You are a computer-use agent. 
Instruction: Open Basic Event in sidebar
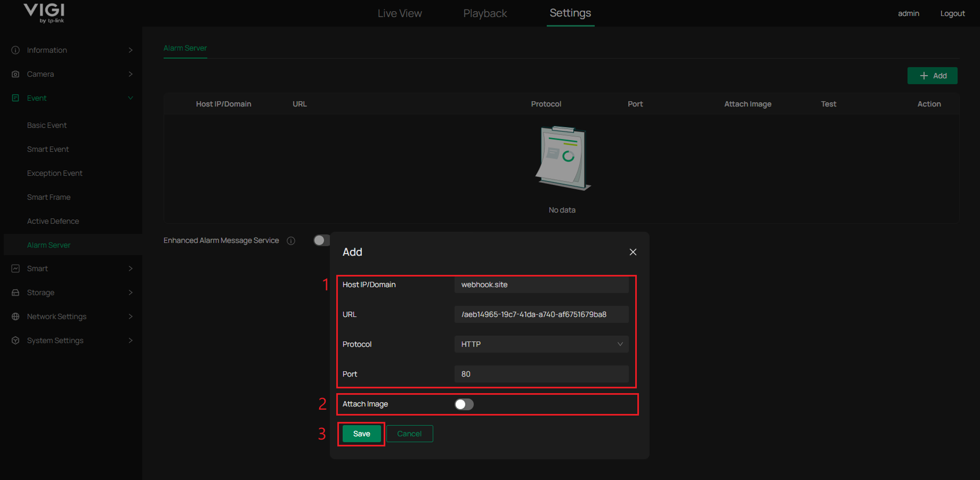tap(47, 125)
